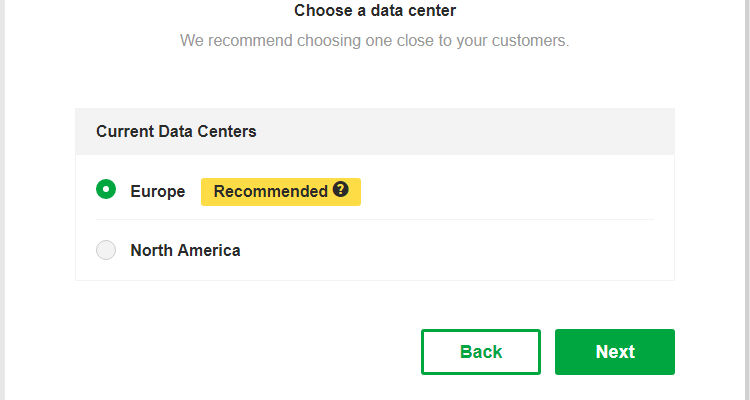Select the North America radio button

click(106, 250)
